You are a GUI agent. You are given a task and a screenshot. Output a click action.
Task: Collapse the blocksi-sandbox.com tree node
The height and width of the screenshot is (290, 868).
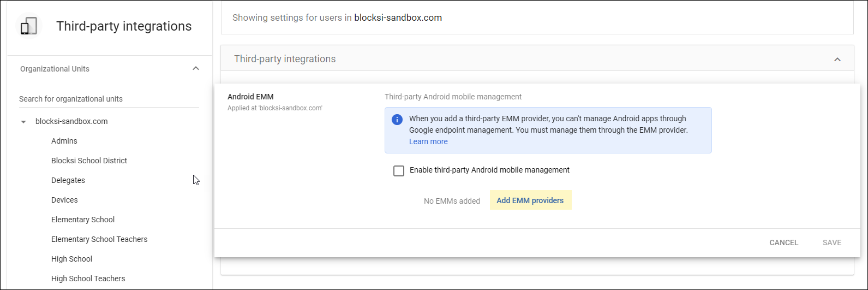pos(23,122)
